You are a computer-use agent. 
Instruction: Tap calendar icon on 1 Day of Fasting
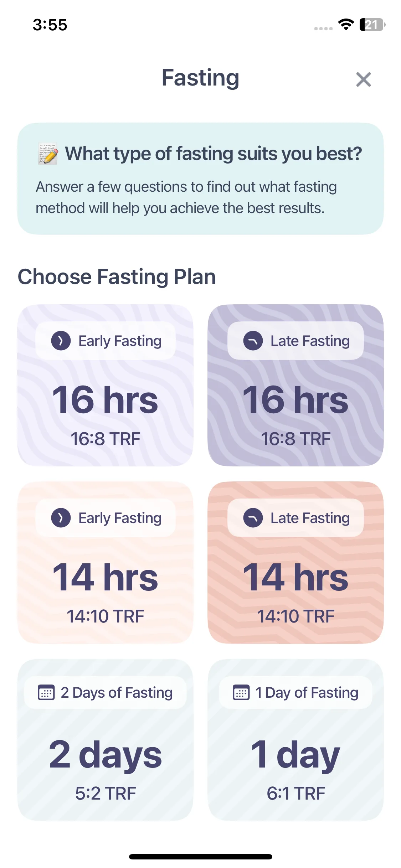point(241,692)
